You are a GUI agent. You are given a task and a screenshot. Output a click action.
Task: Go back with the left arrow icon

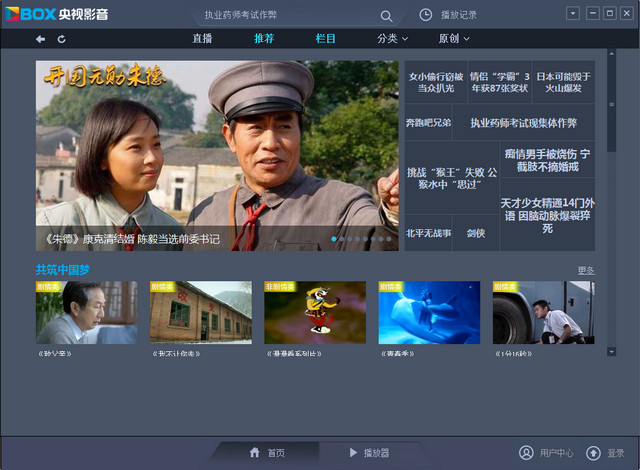40,39
